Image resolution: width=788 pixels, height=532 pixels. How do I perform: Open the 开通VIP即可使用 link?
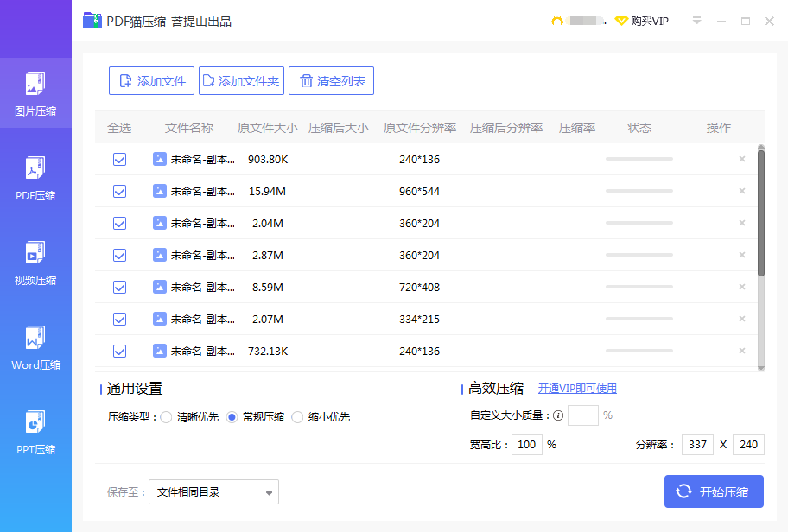577,389
